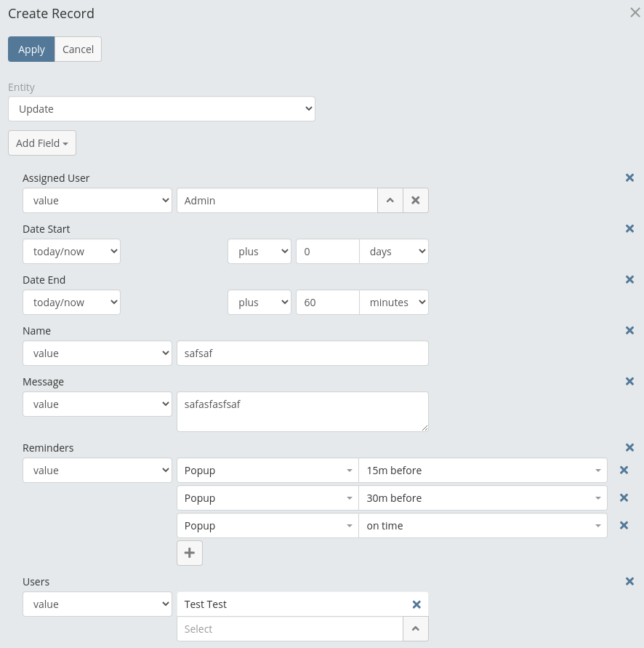Click the Cancel button
644x648 pixels.
coord(78,49)
